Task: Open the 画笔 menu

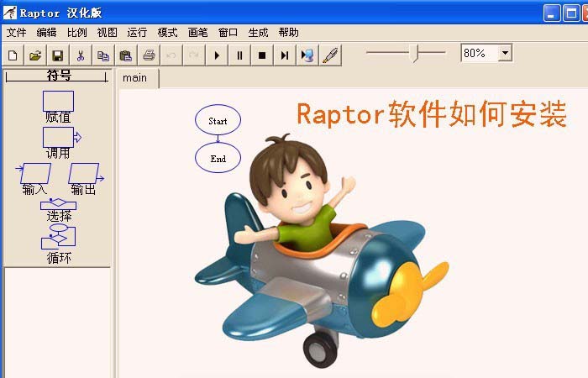Action: pos(198,33)
